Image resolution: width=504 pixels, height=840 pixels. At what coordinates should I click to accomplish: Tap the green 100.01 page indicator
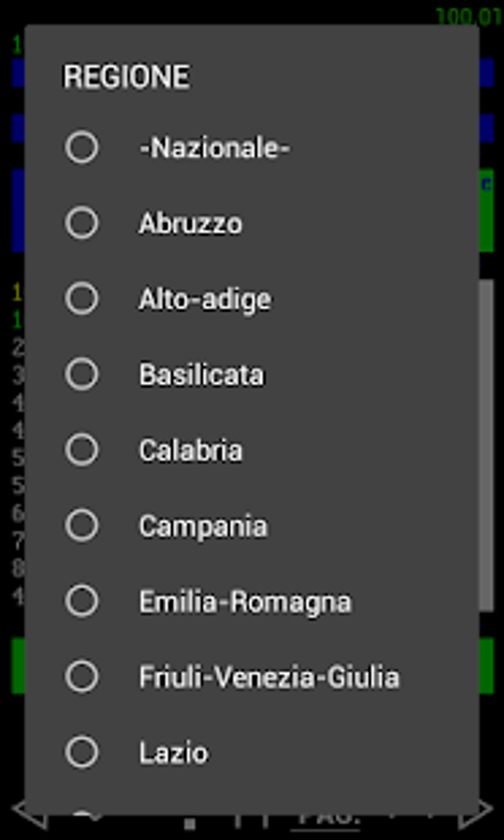click(468, 17)
